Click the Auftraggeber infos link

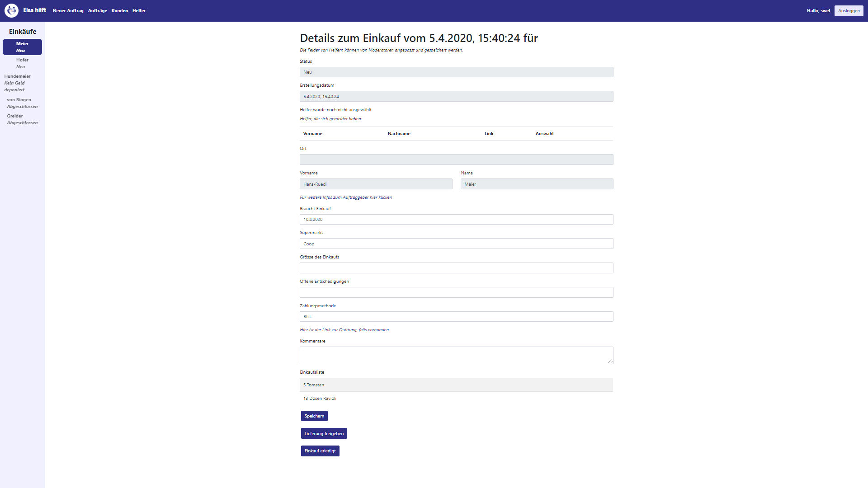tap(346, 197)
